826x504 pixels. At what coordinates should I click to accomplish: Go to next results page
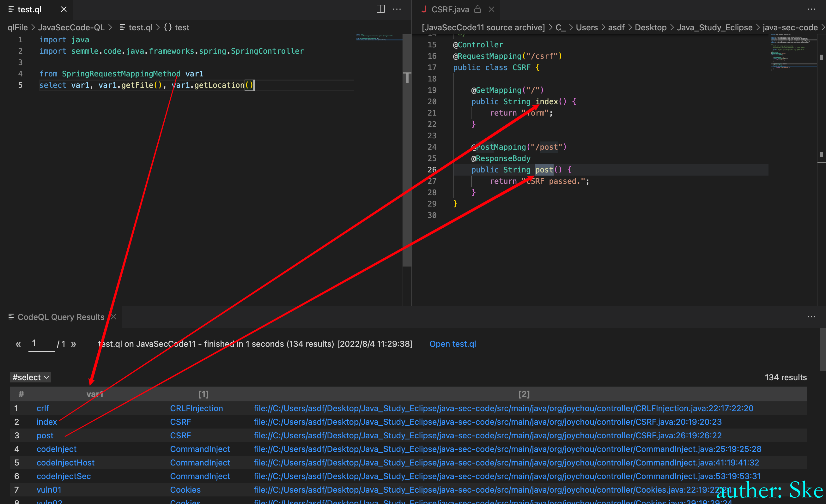(x=73, y=344)
